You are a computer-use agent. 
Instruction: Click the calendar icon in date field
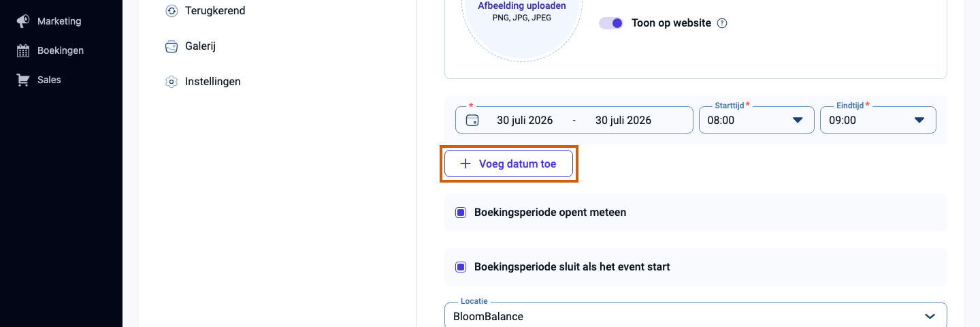coord(472,121)
